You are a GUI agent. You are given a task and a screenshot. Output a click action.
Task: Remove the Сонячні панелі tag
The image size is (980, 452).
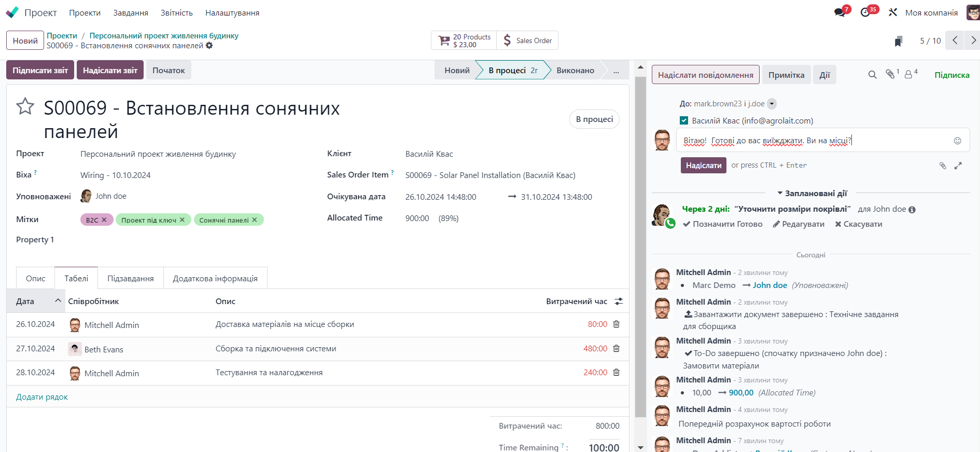tap(255, 220)
